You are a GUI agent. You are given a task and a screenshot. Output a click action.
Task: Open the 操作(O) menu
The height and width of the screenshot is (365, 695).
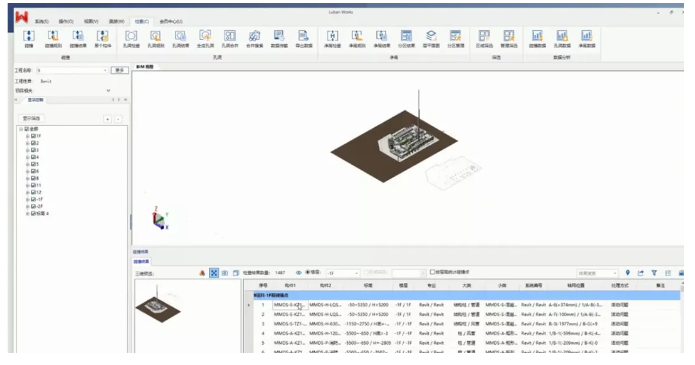[x=66, y=21]
